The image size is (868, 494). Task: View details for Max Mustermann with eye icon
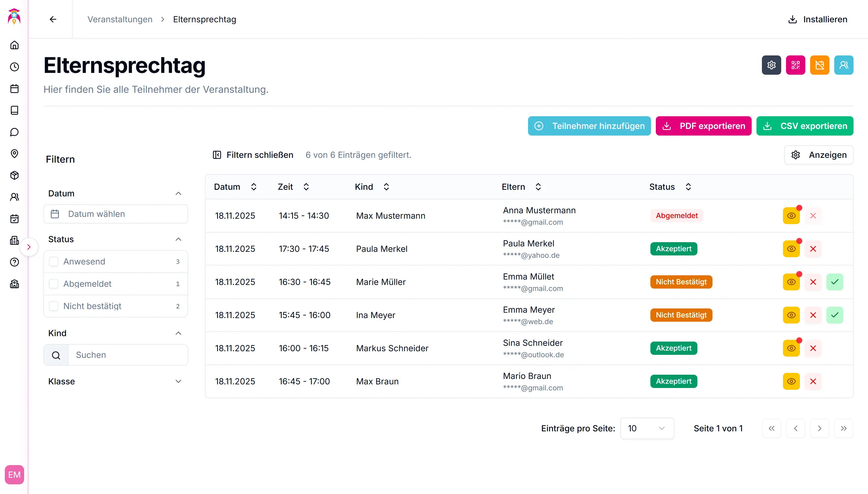tap(791, 216)
